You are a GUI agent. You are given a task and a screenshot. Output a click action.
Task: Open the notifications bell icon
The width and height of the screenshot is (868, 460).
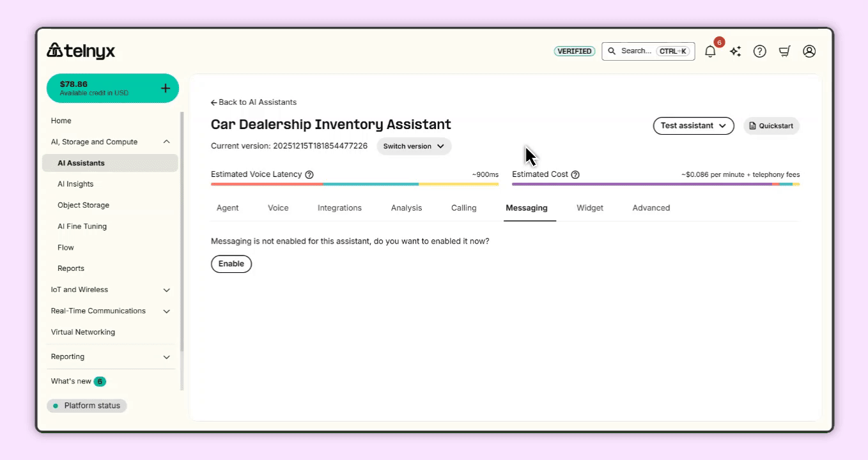[710, 52]
